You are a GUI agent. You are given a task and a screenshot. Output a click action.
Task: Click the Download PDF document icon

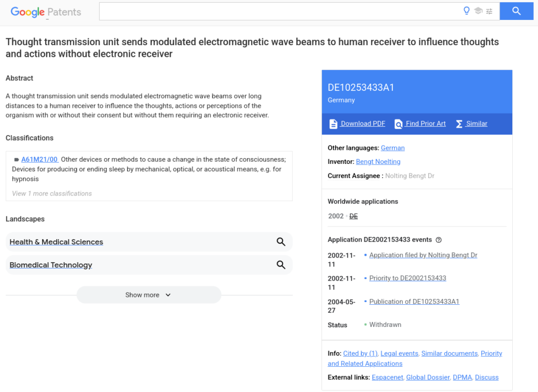coord(333,124)
